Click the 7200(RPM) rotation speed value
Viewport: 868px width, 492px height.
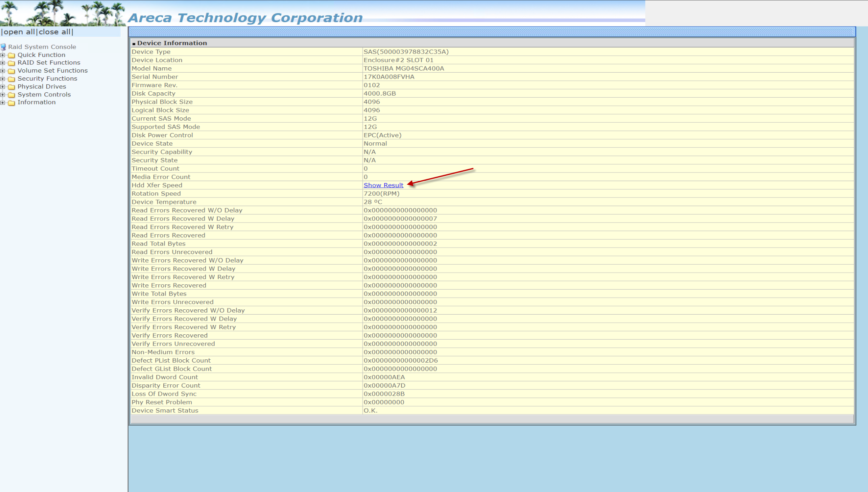click(382, 194)
